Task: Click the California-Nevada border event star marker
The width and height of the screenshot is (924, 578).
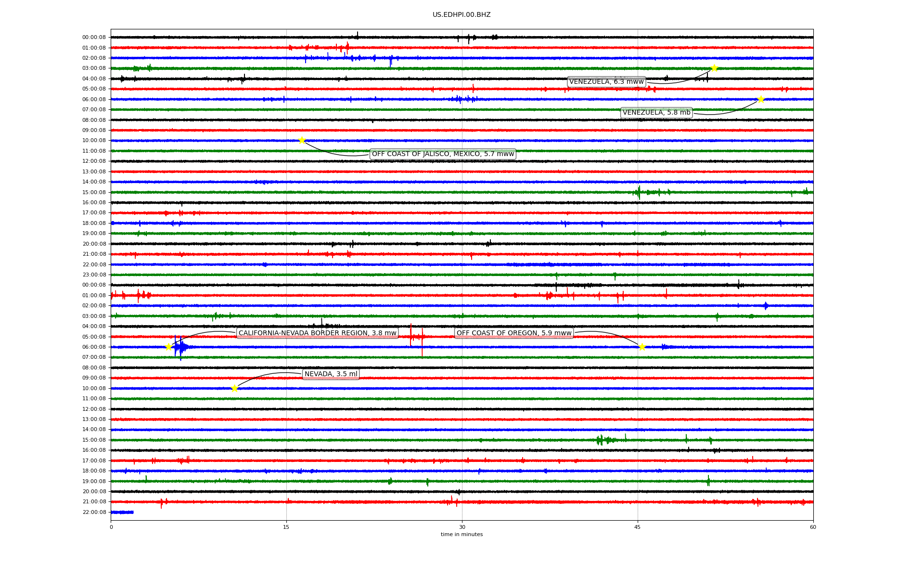Action: pos(168,347)
